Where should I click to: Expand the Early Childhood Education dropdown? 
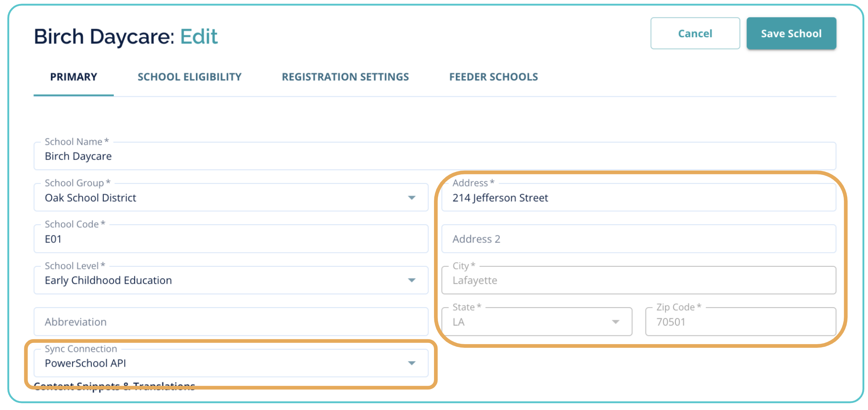click(x=223, y=280)
